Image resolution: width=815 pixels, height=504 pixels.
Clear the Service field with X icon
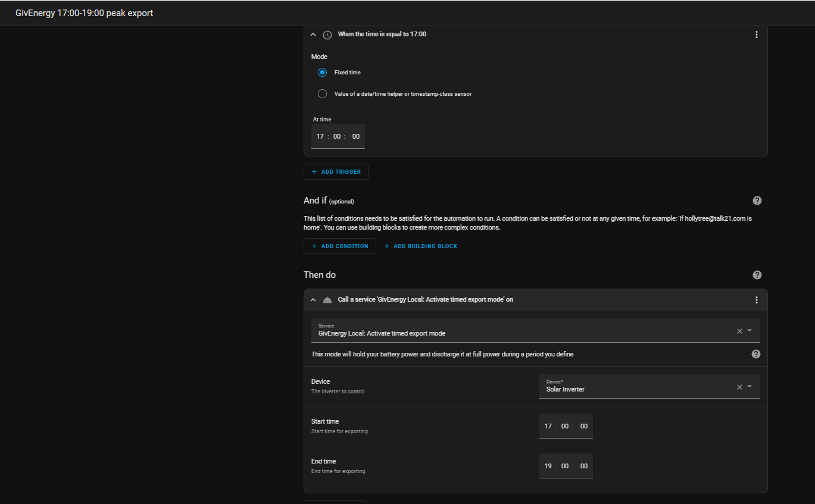click(739, 331)
